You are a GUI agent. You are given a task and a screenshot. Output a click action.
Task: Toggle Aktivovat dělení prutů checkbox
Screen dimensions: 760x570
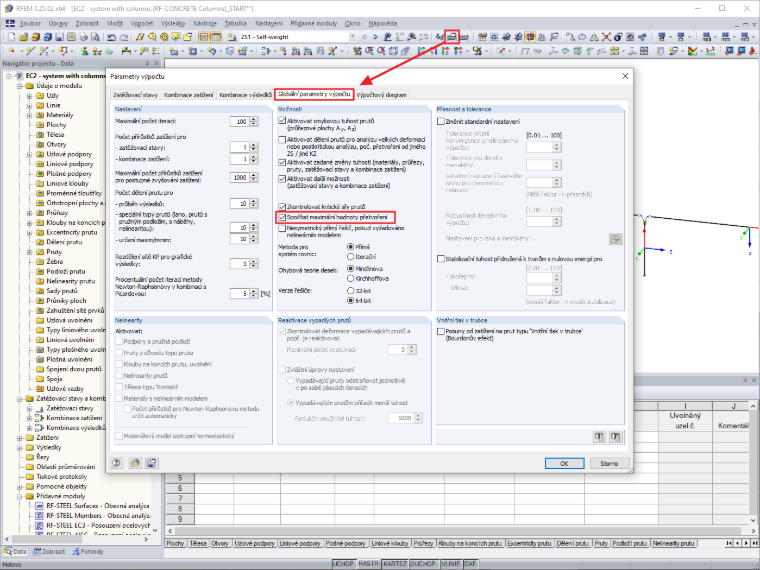[282, 140]
